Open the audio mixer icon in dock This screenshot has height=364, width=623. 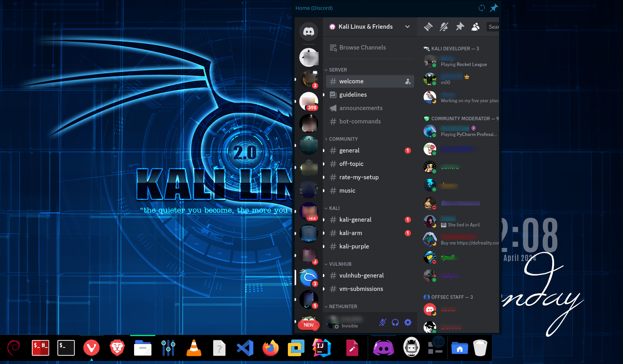(168, 348)
